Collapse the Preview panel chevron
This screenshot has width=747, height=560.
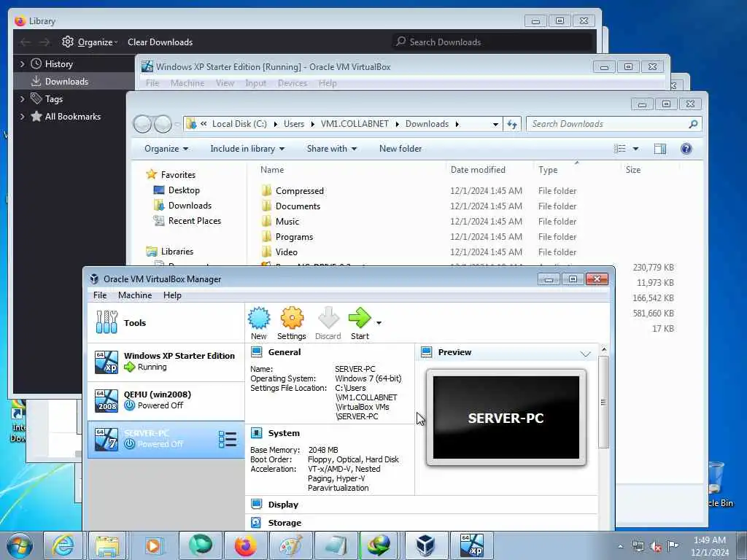pyautogui.click(x=586, y=353)
